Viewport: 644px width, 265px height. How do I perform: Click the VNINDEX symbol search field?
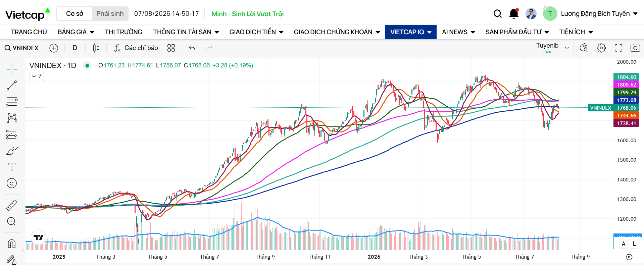22,48
